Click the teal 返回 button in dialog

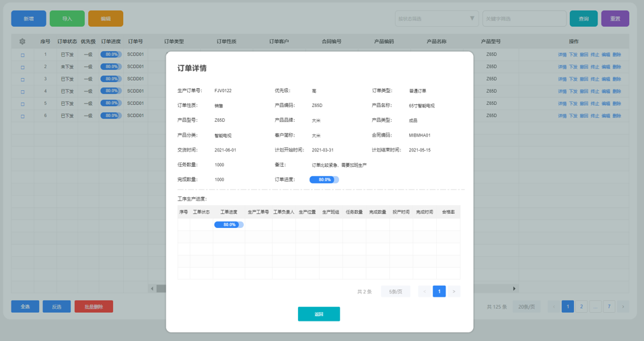tap(318, 314)
